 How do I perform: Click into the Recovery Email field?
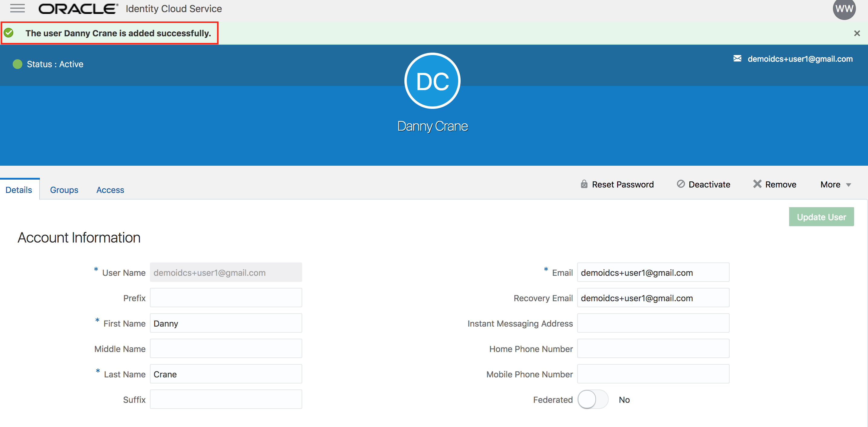[x=653, y=298]
